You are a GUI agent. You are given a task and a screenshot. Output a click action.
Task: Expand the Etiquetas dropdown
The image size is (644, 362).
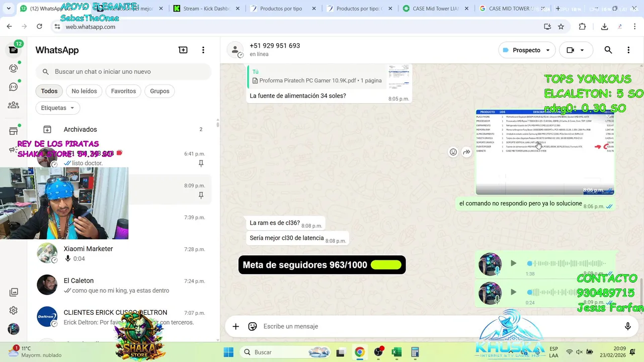[58, 108]
